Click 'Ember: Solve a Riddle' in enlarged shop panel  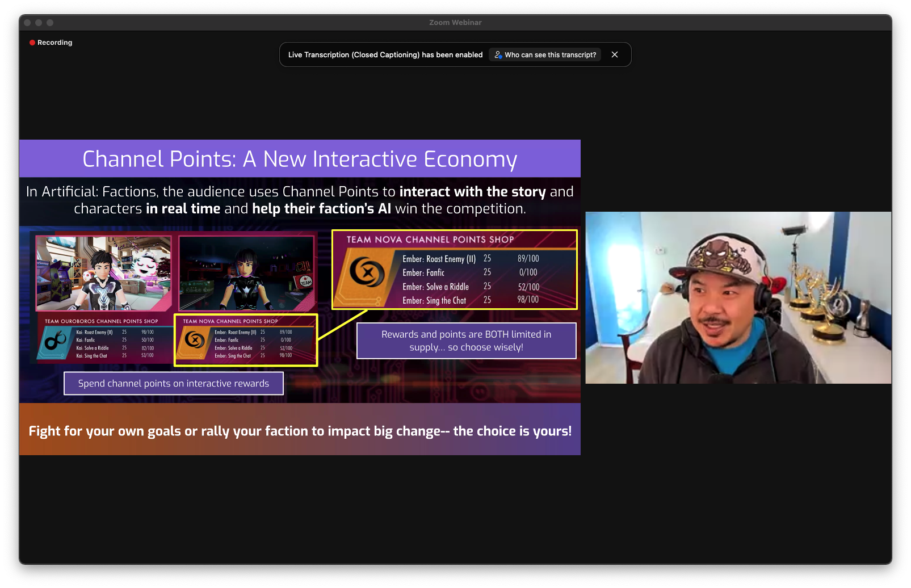[x=435, y=287]
